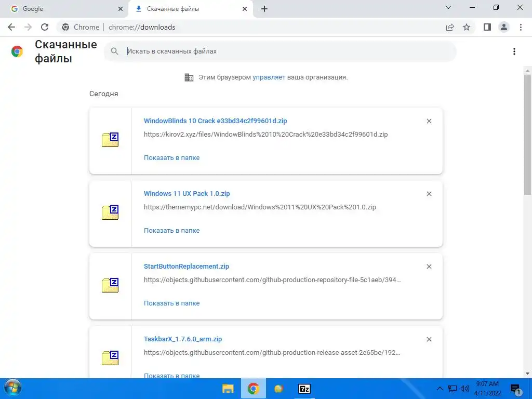Image resolution: width=532 pixels, height=399 pixels.
Task: Open the tab search chevron
Action: tap(448, 7)
